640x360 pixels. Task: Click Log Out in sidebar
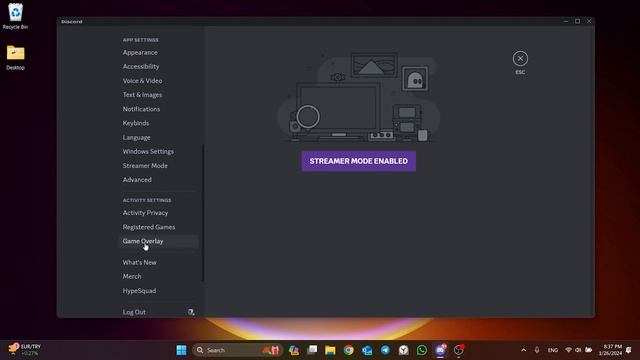pos(134,312)
